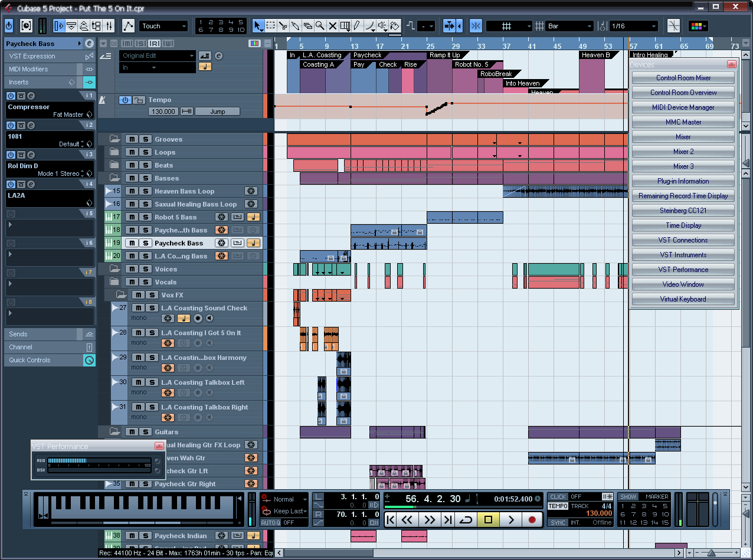The width and height of the screenshot is (753, 560).
Task: Select the Time Warp tool
Action: [x=345, y=26]
